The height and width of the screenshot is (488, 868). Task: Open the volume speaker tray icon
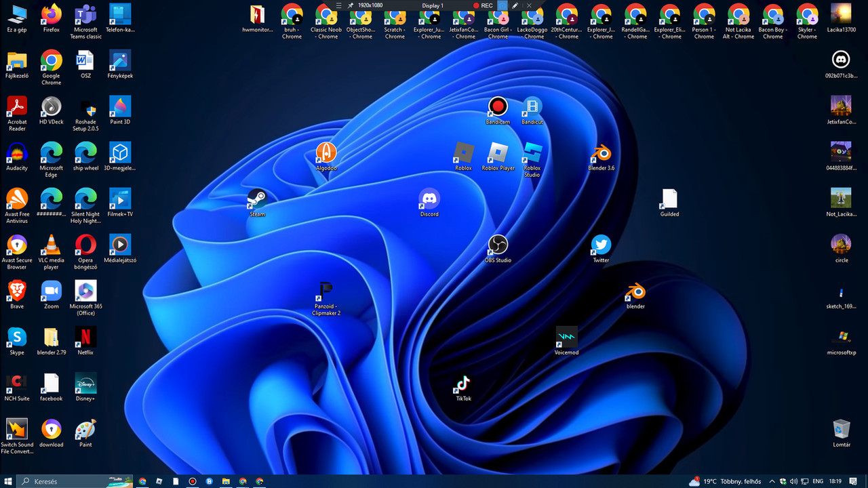tap(794, 481)
